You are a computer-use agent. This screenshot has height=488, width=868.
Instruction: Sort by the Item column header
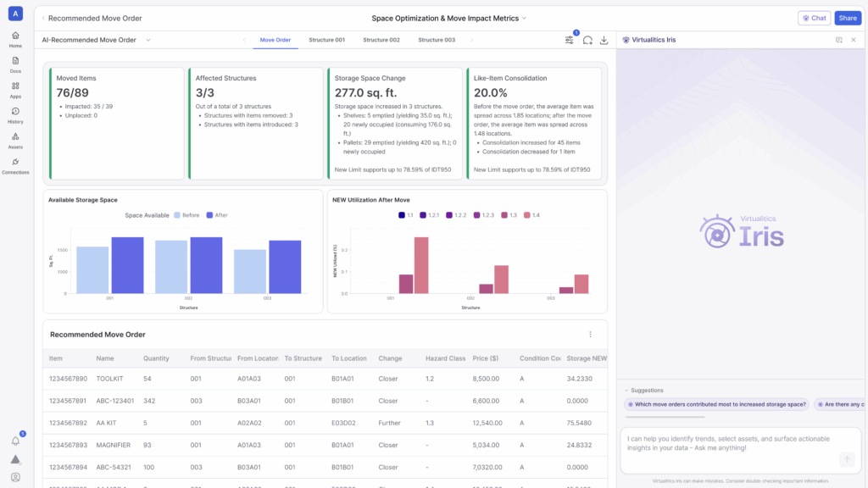(56, 358)
